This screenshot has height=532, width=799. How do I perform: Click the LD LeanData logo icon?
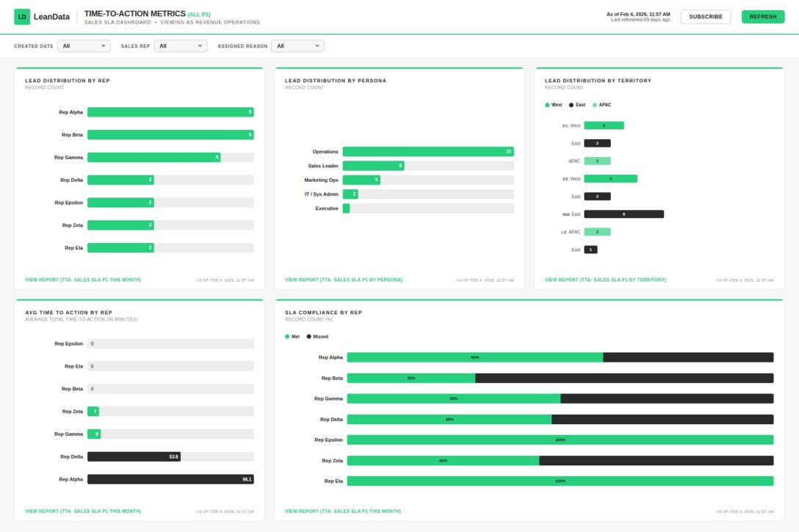(x=22, y=16)
